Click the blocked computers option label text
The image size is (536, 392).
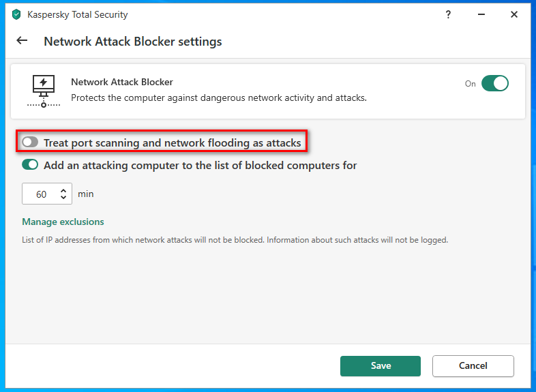click(x=200, y=165)
